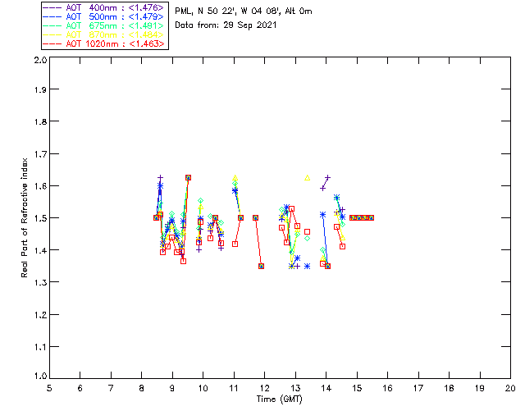Click the x-axis label 13
The height and width of the screenshot is (420, 525).
(295, 388)
